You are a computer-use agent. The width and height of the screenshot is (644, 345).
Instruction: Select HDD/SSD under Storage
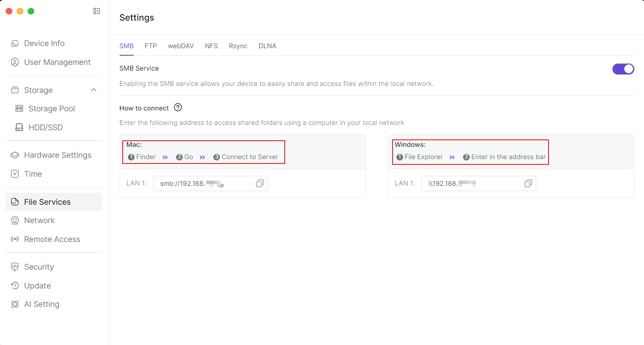46,128
